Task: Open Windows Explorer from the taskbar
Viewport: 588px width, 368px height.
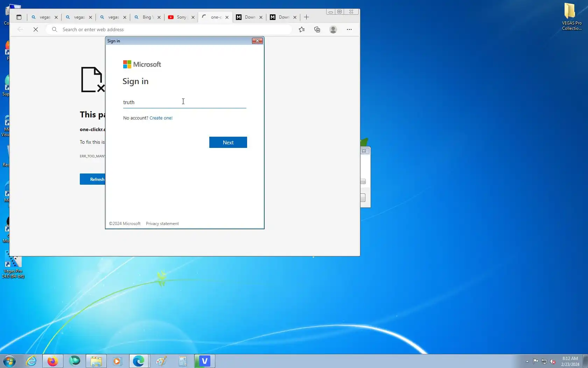Action: [96, 361]
